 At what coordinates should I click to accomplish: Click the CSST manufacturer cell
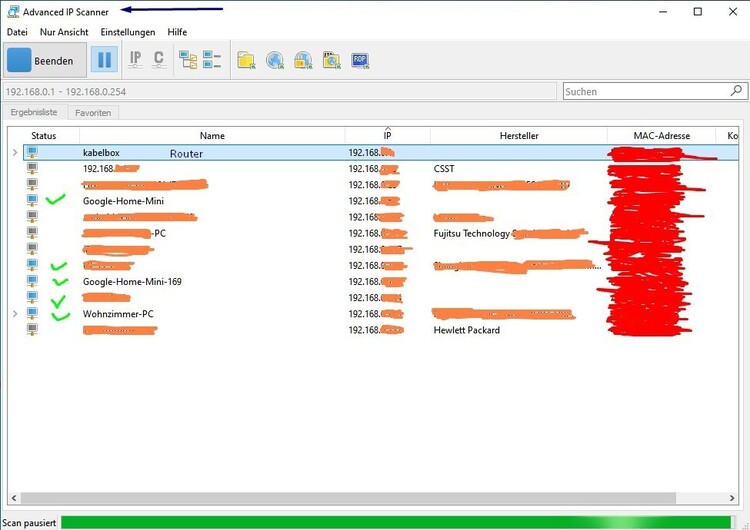point(444,168)
